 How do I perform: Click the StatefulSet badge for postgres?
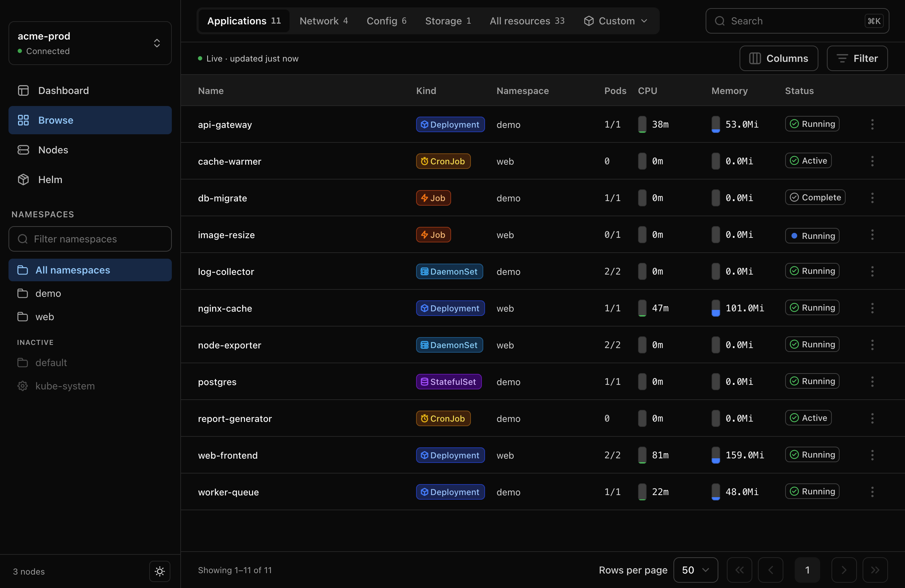(x=449, y=382)
